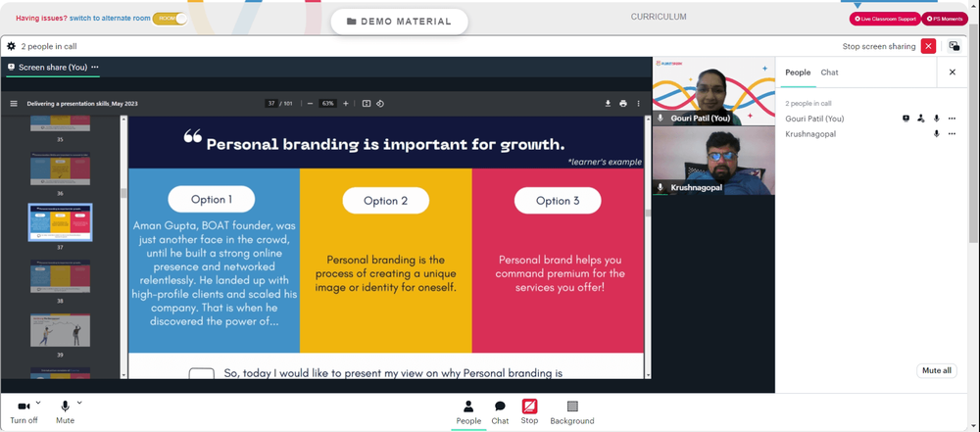Click Gouri Patil's screen share icon
The width and height of the screenshot is (980, 432).
(x=906, y=119)
